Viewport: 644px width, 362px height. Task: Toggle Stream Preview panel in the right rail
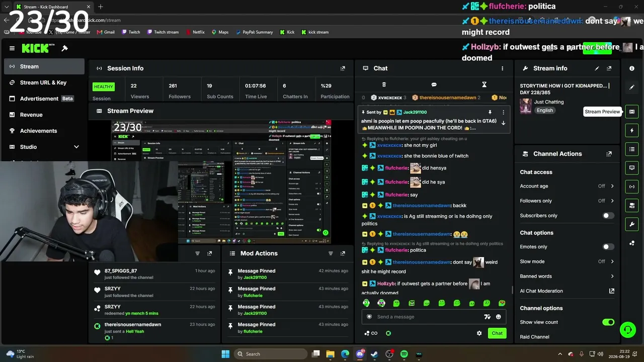(632, 112)
